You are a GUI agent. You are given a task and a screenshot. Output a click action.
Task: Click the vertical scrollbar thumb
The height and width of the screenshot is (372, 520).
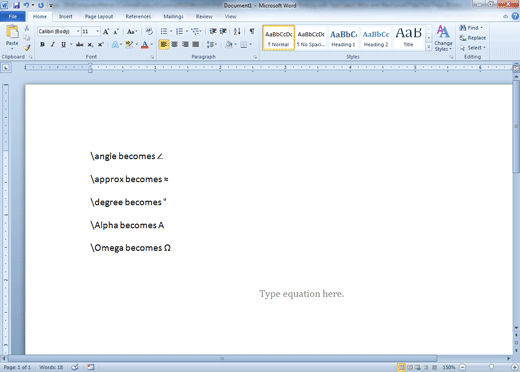(x=516, y=126)
